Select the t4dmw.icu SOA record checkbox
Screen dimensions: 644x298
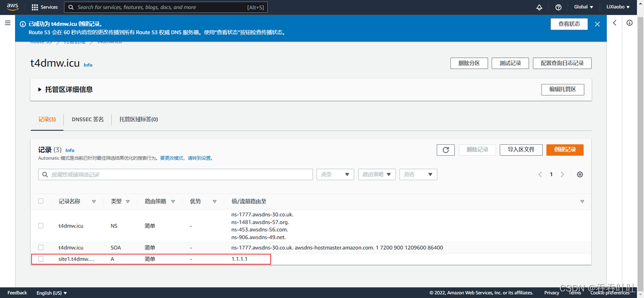[41, 247]
